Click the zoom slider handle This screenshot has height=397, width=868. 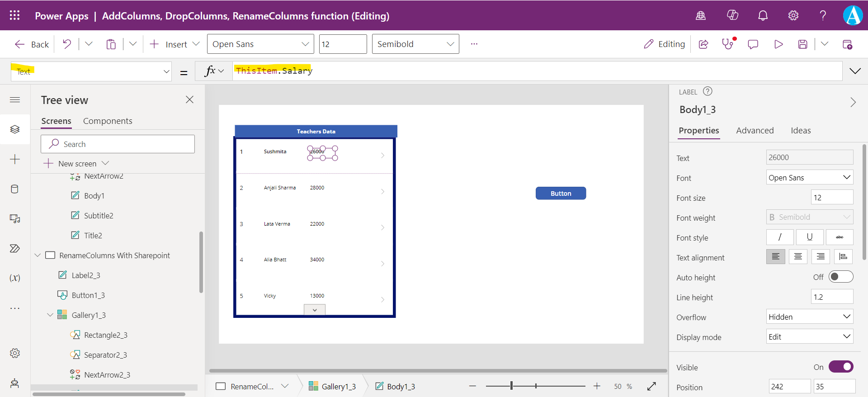[x=511, y=386]
